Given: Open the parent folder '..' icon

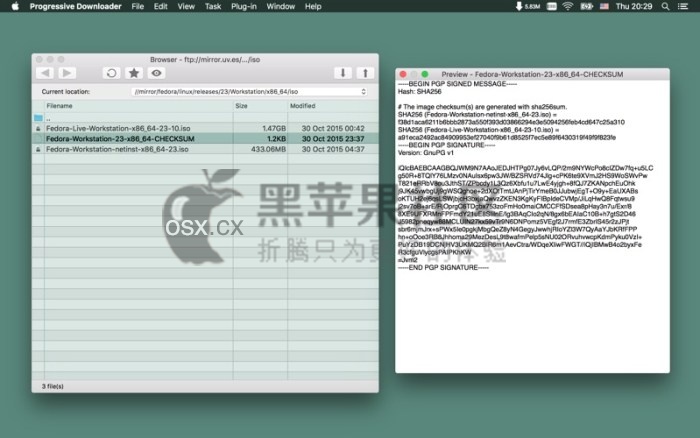Looking at the screenshot, I should [x=38, y=118].
